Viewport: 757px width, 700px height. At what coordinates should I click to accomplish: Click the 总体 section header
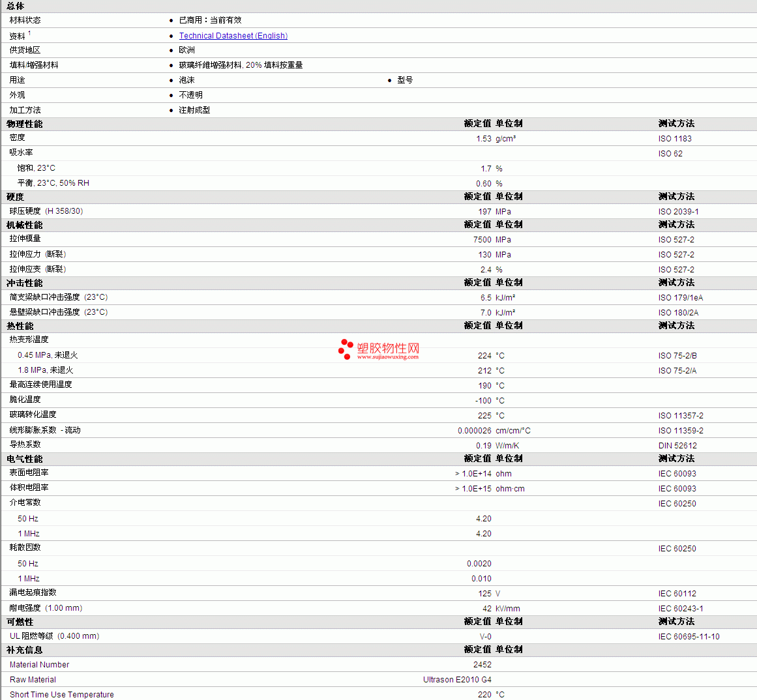coord(16,6)
